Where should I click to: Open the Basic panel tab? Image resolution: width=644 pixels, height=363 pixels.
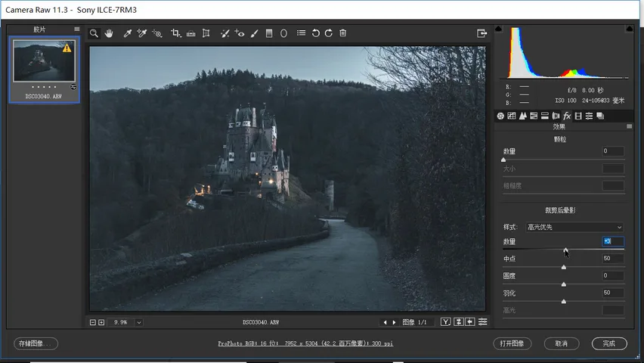click(x=500, y=116)
